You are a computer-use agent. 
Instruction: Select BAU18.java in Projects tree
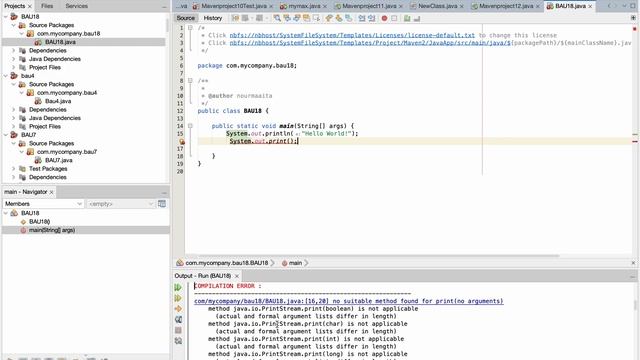click(60, 42)
